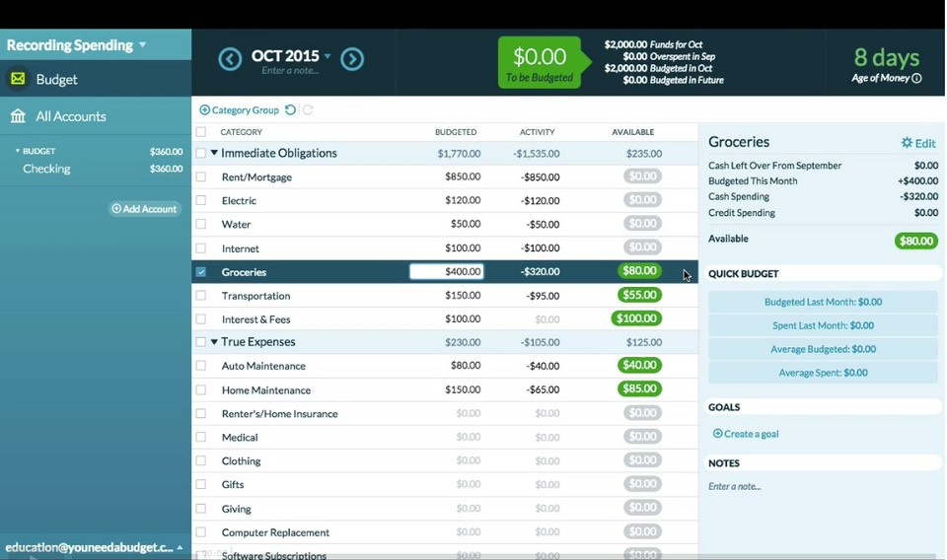Select Renter's/Home Insurance category name
947x560 pixels.
[279, 414]
